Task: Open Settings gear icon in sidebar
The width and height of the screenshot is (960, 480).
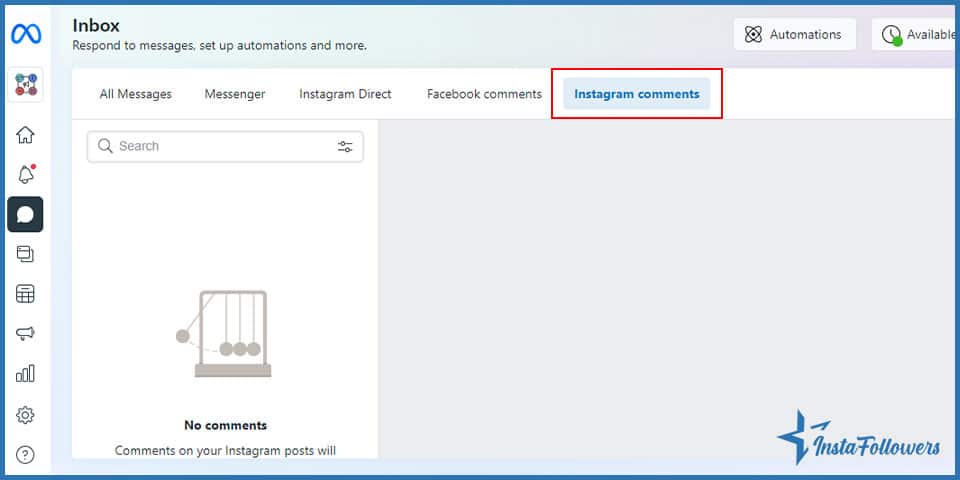Action: pyautogui.click(x=25, y=416)
